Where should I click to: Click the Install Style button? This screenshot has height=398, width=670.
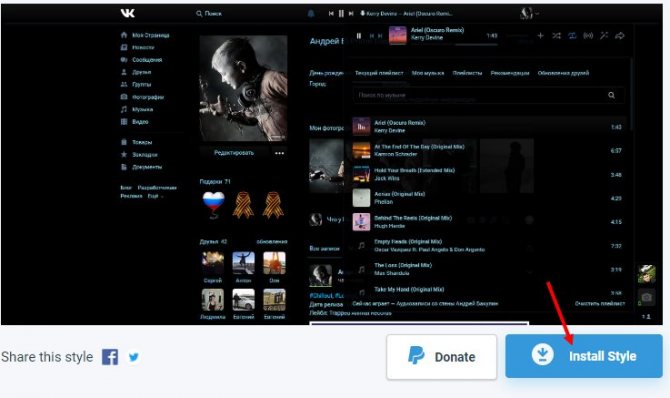584,356
